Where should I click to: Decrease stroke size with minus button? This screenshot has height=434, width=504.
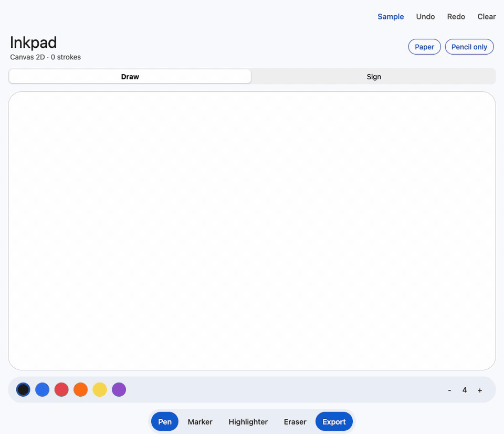pyautogui.click(x=449, y=390)
